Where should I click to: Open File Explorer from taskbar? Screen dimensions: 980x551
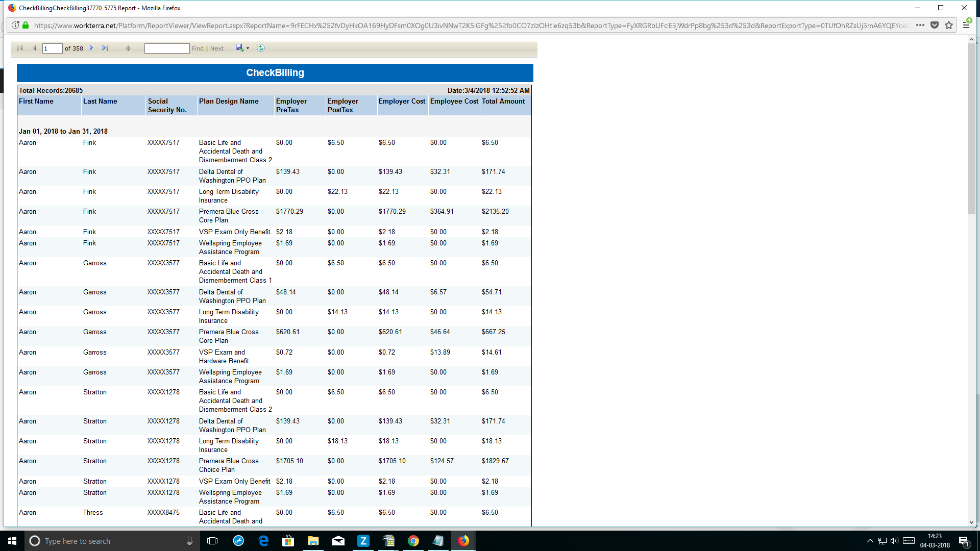313,541
